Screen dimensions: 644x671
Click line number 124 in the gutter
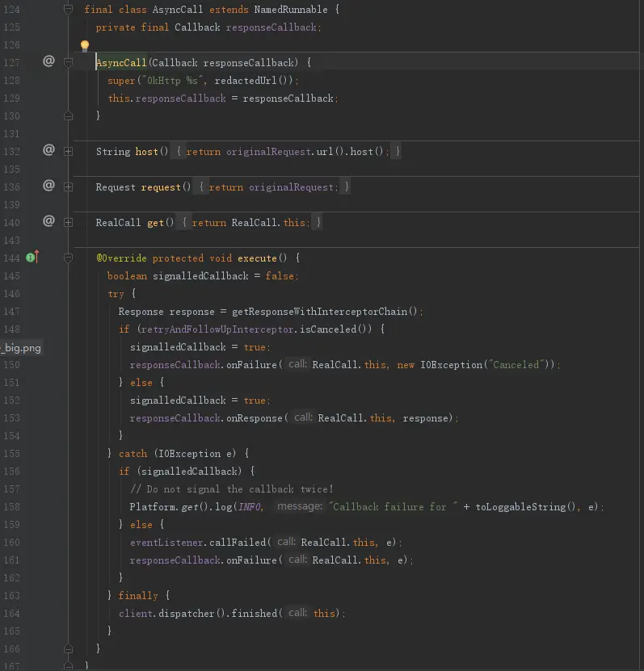11,10
